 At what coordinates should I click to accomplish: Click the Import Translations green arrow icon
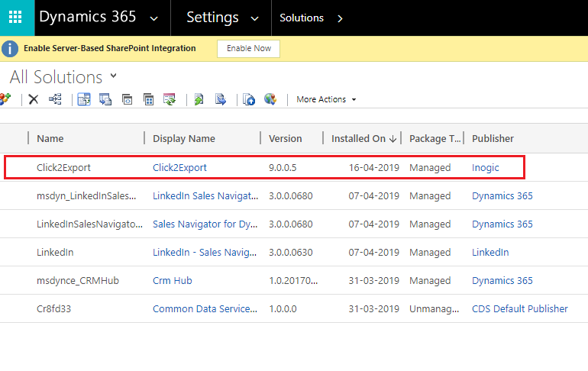pyautogui.click(x=199, y=99)
